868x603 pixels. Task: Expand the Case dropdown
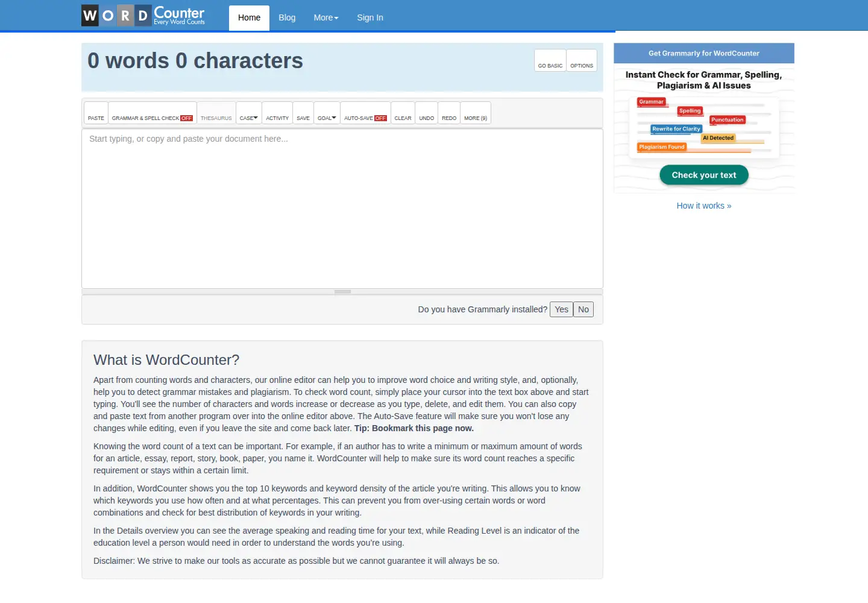pyautogui.click(x=249, y=113)
